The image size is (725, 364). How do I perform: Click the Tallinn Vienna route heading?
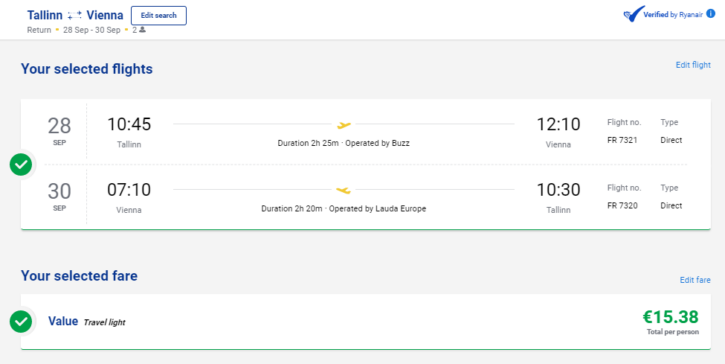75,15
